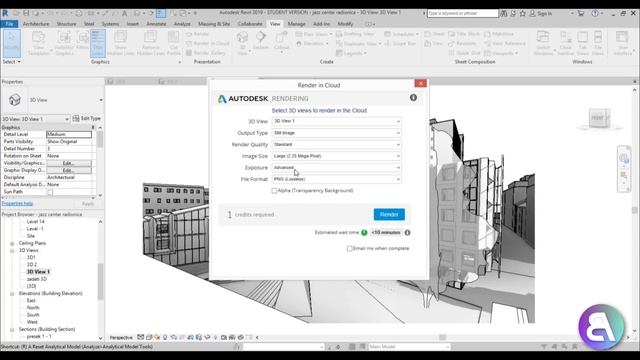Viewport: 640px width, 360px height.
Task: Open the File Format dropdown
Action: (x=336, y=179)
